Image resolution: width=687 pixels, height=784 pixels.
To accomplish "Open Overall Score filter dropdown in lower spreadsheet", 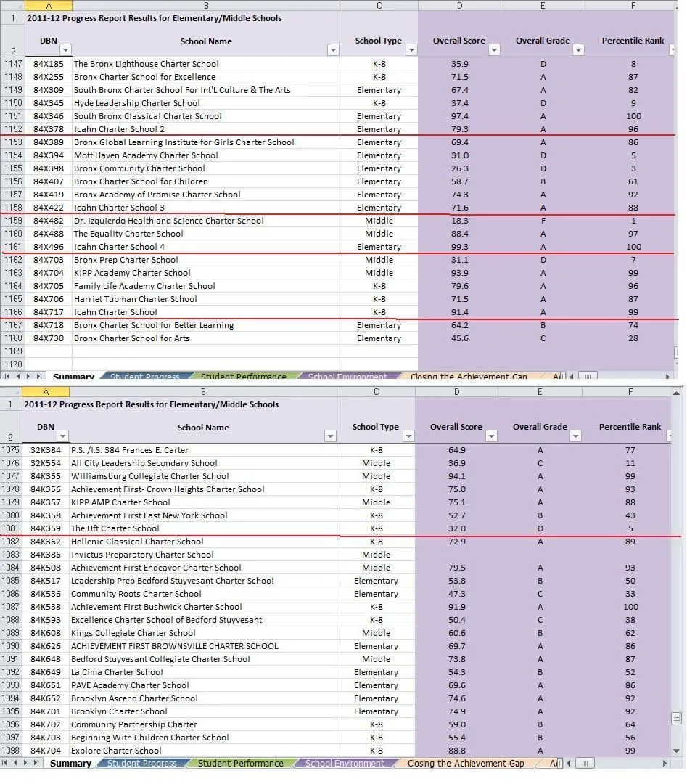I will tap(491, 436).
